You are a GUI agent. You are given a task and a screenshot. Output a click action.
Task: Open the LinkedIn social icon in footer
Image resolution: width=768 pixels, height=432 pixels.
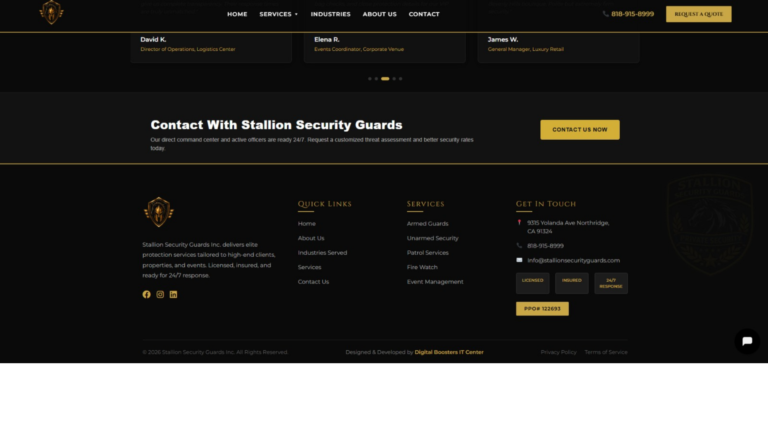point(173,294)
